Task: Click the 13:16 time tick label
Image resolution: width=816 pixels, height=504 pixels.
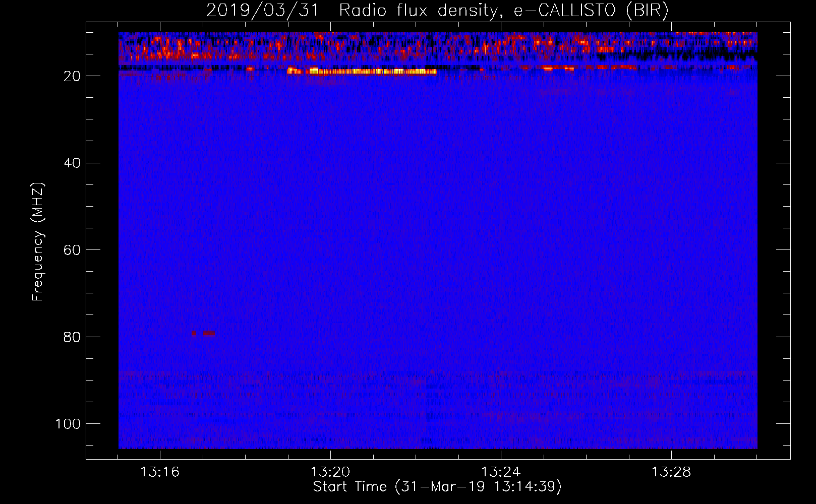Action: pos(160,472)
